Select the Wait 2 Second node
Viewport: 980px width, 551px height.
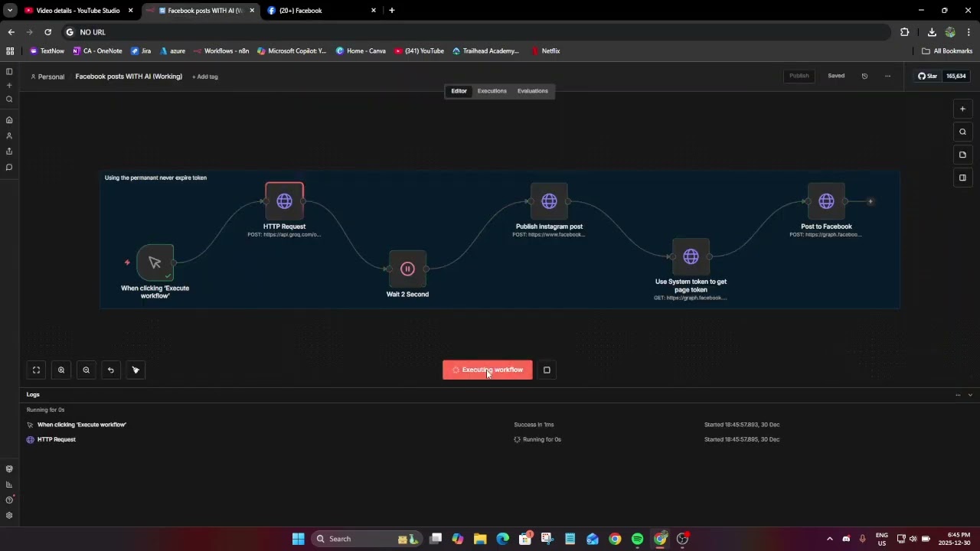(407, 269)
